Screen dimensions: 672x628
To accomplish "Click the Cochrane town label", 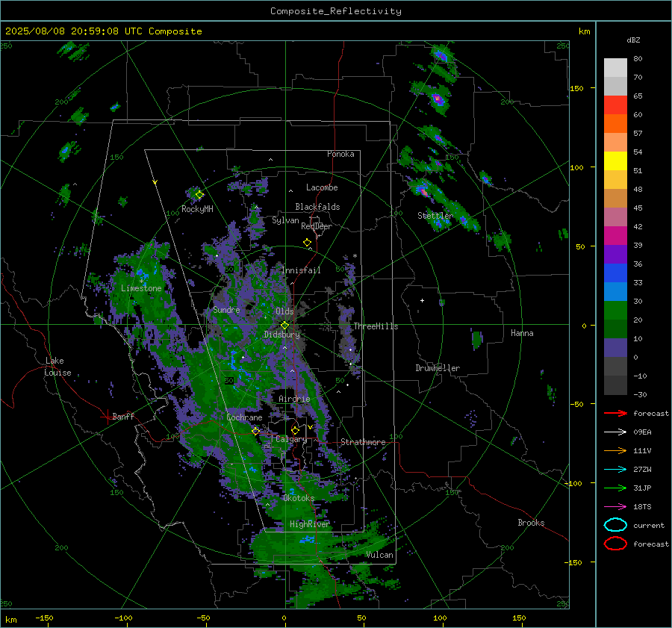I will click(x=244, y=417).
